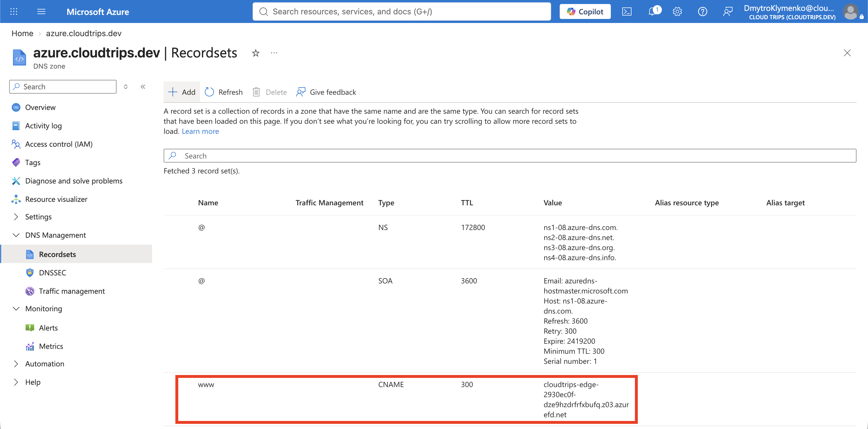868x429 pixels.
Task: Open the notifications bell
Action: pos(653,11)
